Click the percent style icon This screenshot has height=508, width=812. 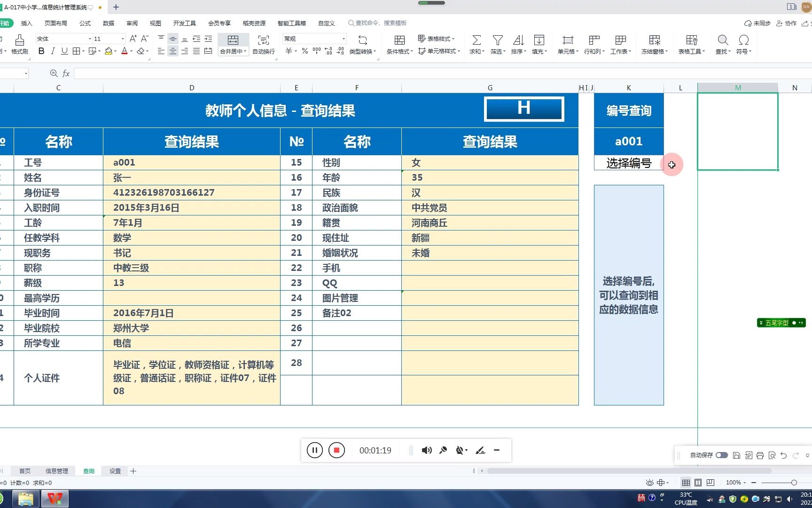[305, 51]
